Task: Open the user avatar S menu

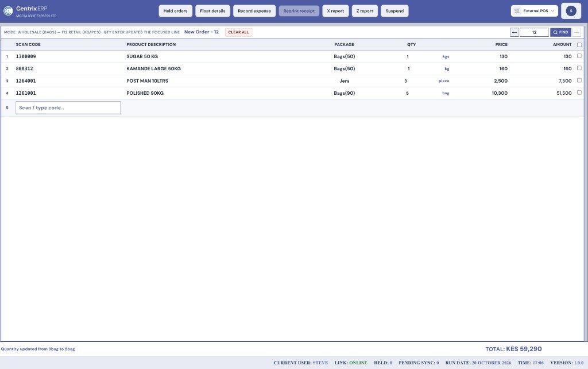Action: tap(571, 11)
